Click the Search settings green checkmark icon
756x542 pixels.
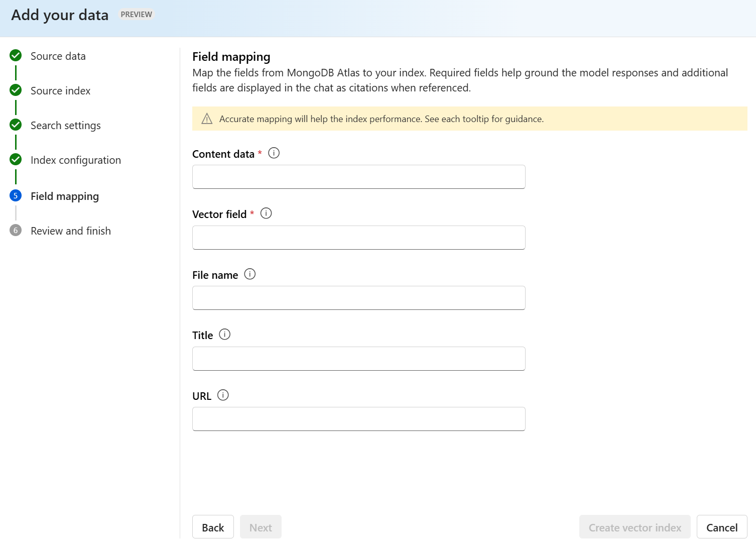[x=16, y=125]
